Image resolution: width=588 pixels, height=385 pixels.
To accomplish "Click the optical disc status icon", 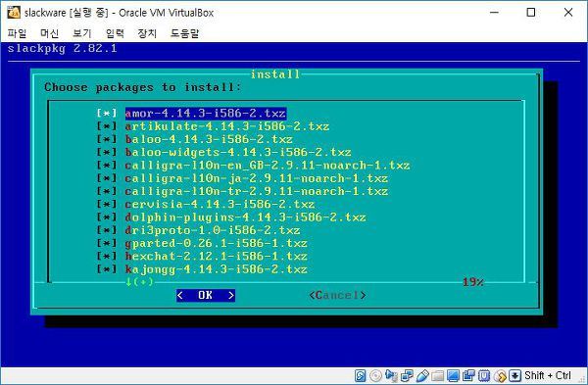I will (x=375, y=375).
